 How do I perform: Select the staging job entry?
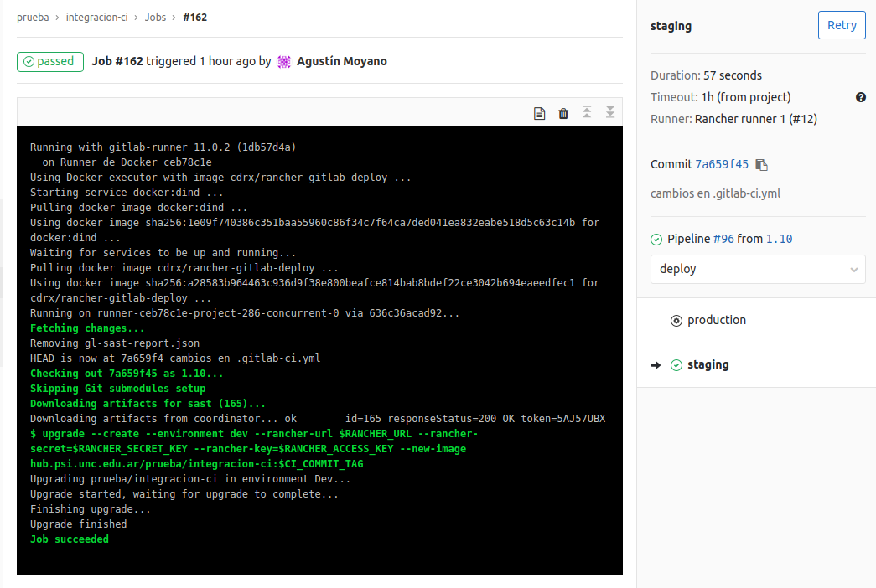pyautogui.click(x=708, y=364)
